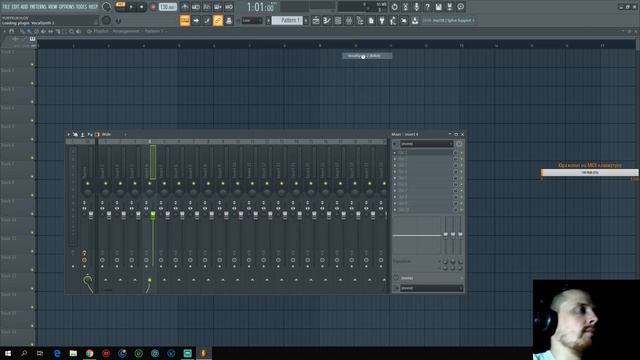Open audio editor scissors icon

coord(405,7)
